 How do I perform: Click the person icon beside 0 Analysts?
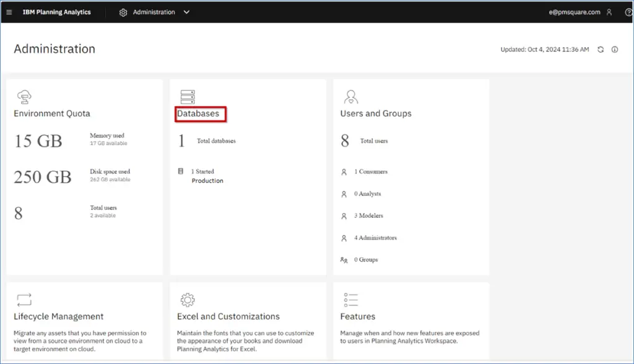tap(344, 194)
